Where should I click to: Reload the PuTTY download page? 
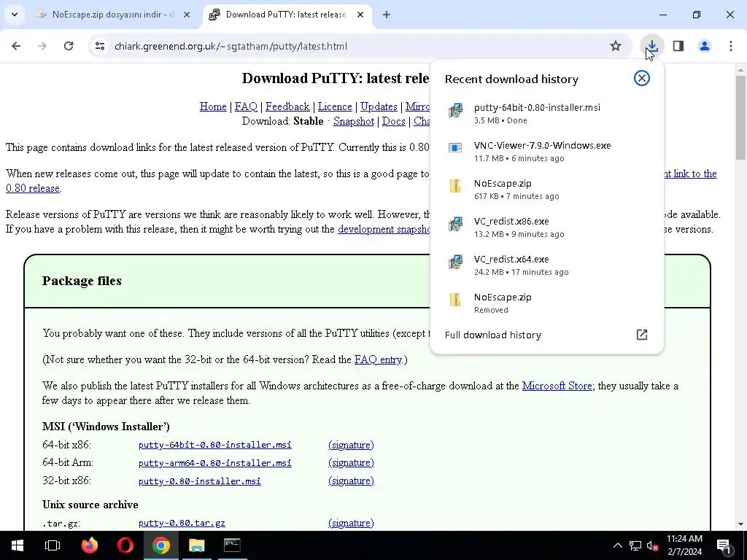69,46
